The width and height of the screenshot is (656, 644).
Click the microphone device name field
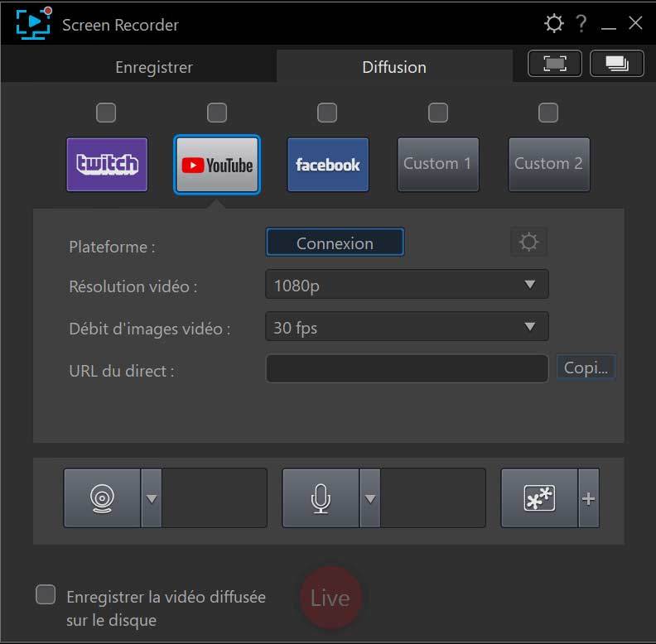433,498
